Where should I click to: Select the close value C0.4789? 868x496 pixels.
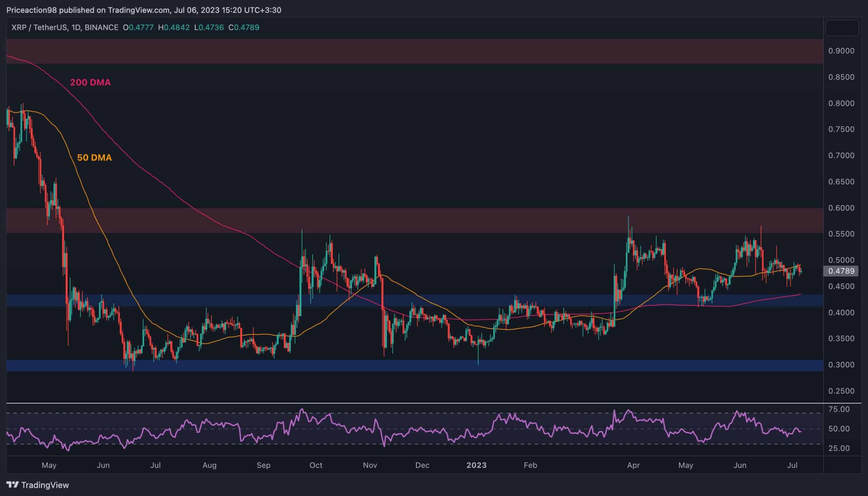(244, 27)
